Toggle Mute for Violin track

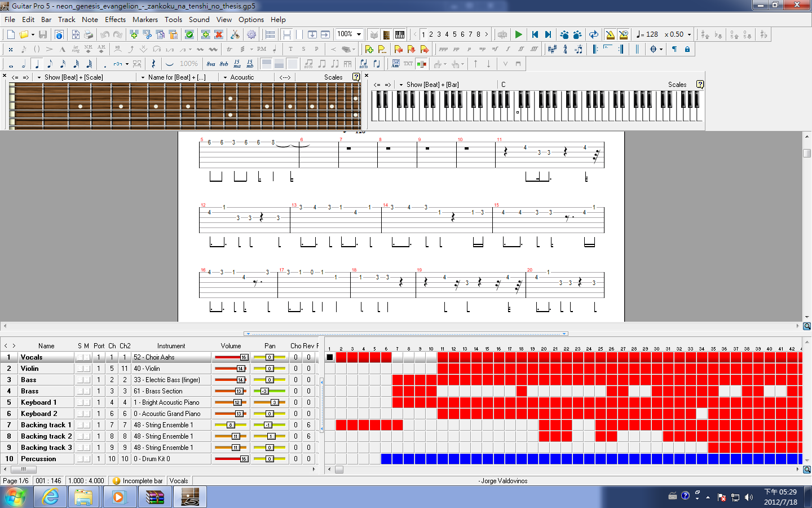87,369
